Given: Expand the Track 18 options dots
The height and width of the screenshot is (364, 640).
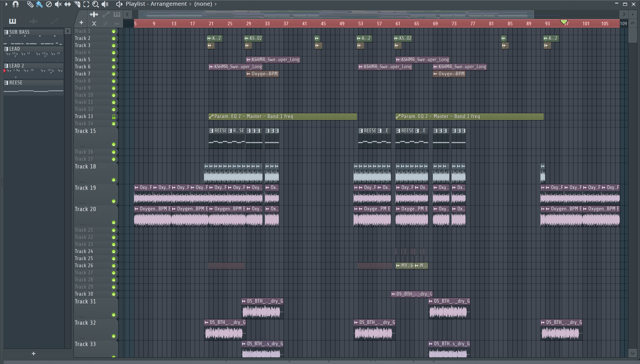Looking at the screenshot, I should click(82, 182).
